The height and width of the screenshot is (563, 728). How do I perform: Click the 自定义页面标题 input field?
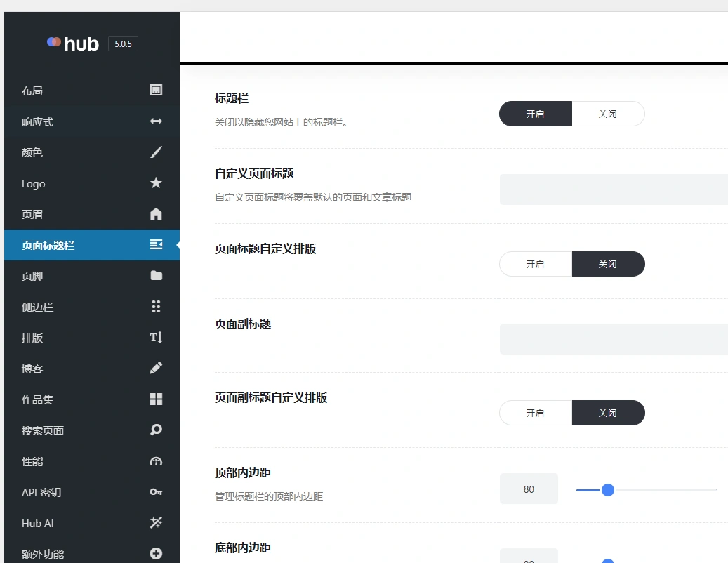point(618,189)
